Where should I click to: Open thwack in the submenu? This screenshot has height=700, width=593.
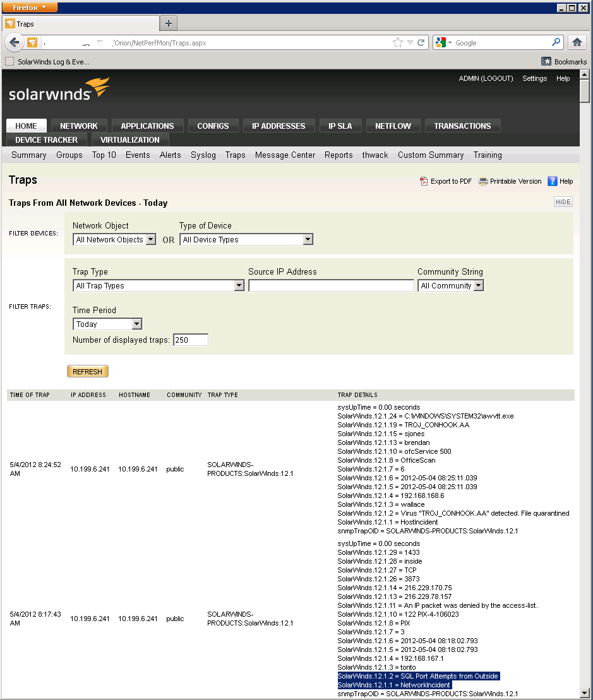point(375,155)
